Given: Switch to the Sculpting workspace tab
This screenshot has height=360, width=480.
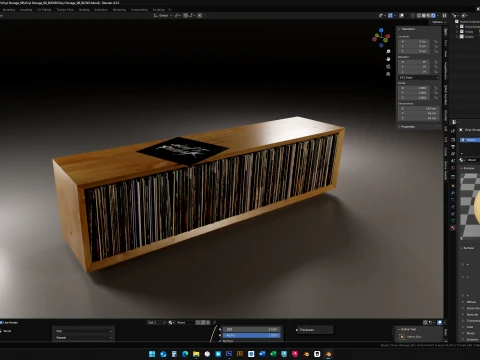Looking at the screenshot, I should tap(26, 10).
